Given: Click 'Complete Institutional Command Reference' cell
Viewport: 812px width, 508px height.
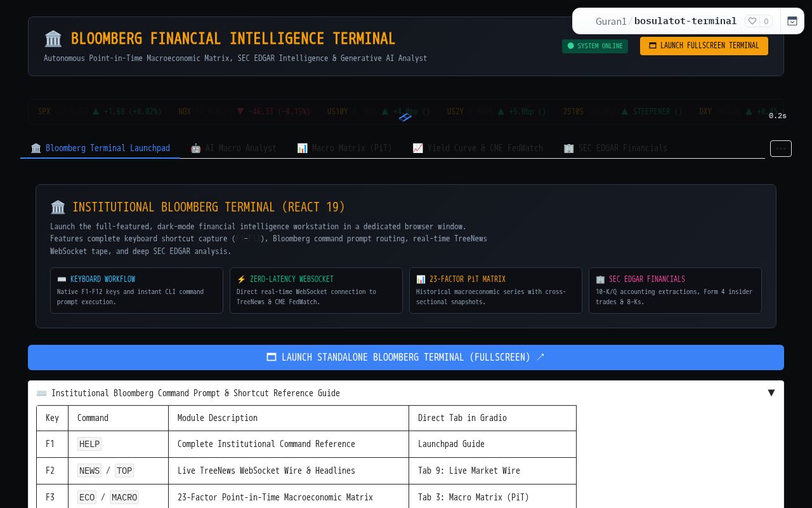Looking at the screenshot, I should click(x=289, y=444).
